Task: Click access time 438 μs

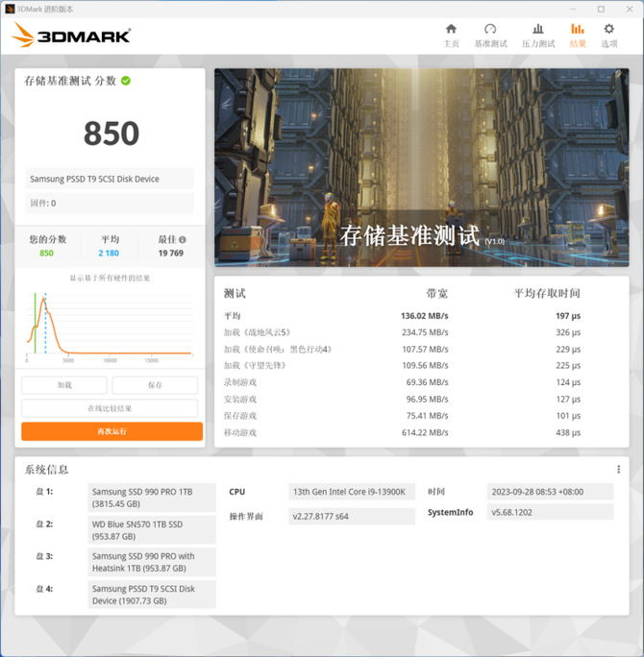Action: click(568, 432)
